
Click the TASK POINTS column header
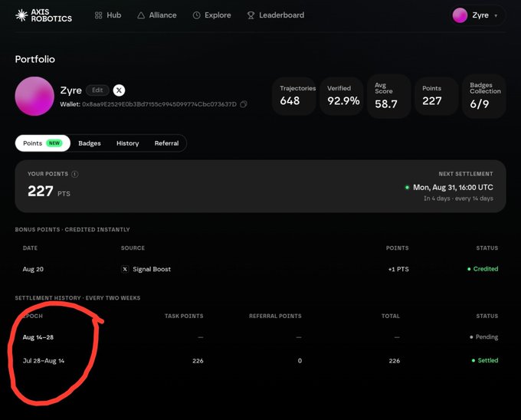tap(184, 316)
